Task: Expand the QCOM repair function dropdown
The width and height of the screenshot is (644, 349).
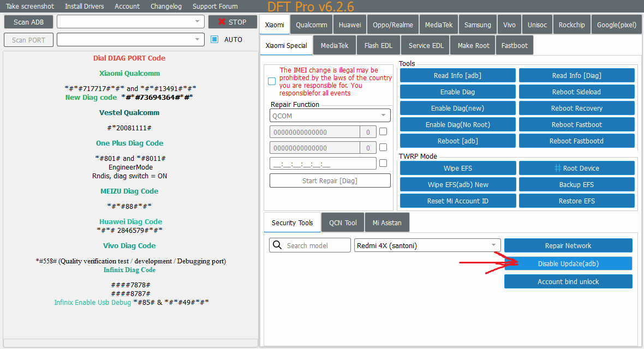Action: 330,116
